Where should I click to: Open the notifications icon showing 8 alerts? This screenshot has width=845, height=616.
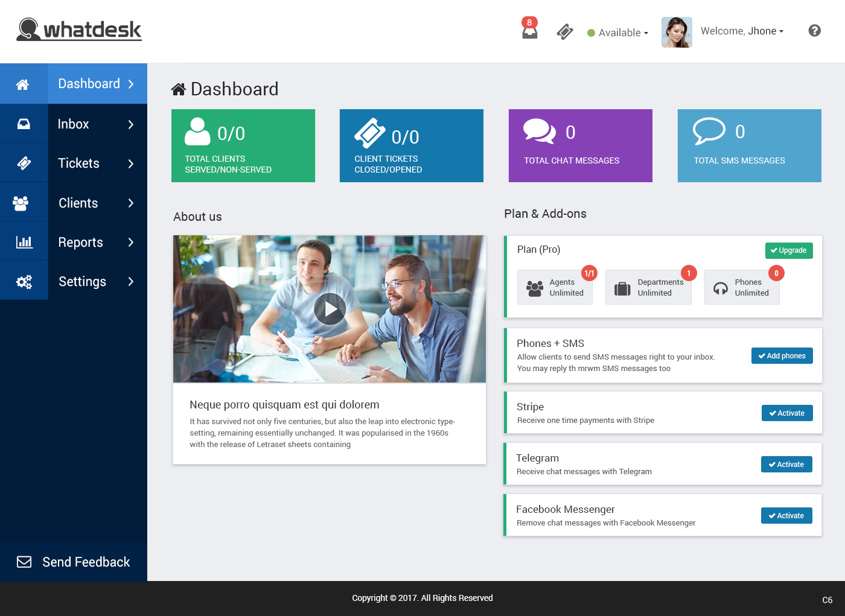point(529,31)
